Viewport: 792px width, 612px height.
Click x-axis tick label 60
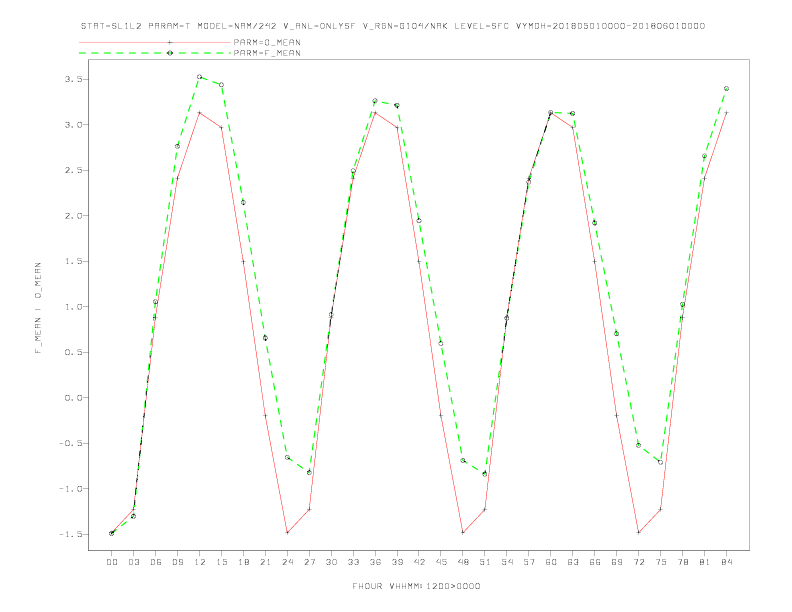551,562
